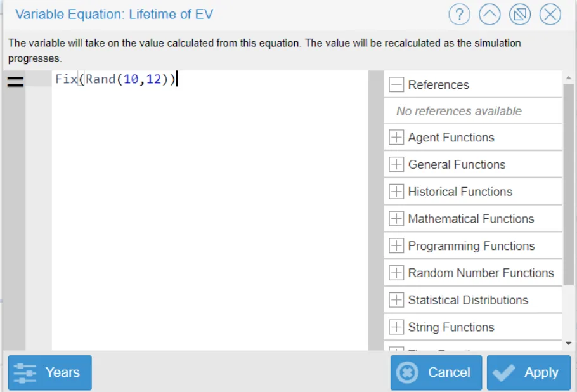577x392 pixels.
Task: Collapse the References section
Action: pos(396,84)
